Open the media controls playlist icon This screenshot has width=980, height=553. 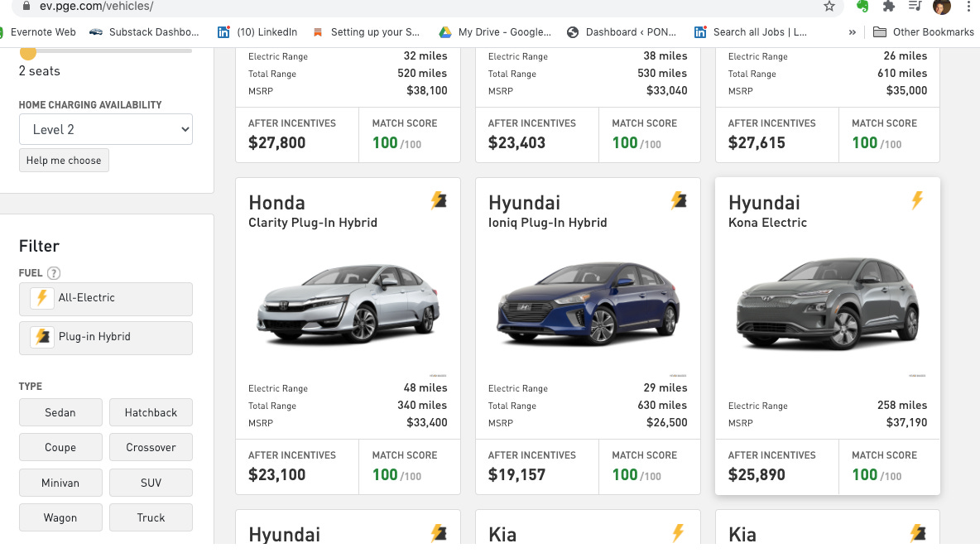915,7
